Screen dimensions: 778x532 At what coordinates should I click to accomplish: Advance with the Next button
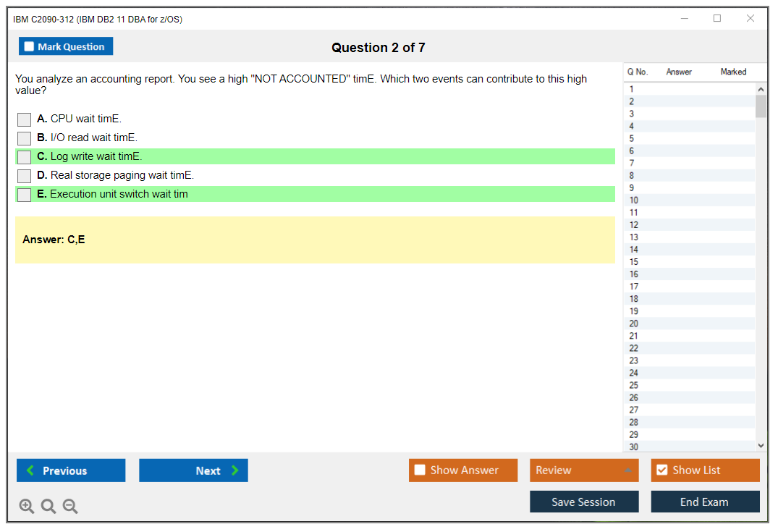tap(193, 470)
